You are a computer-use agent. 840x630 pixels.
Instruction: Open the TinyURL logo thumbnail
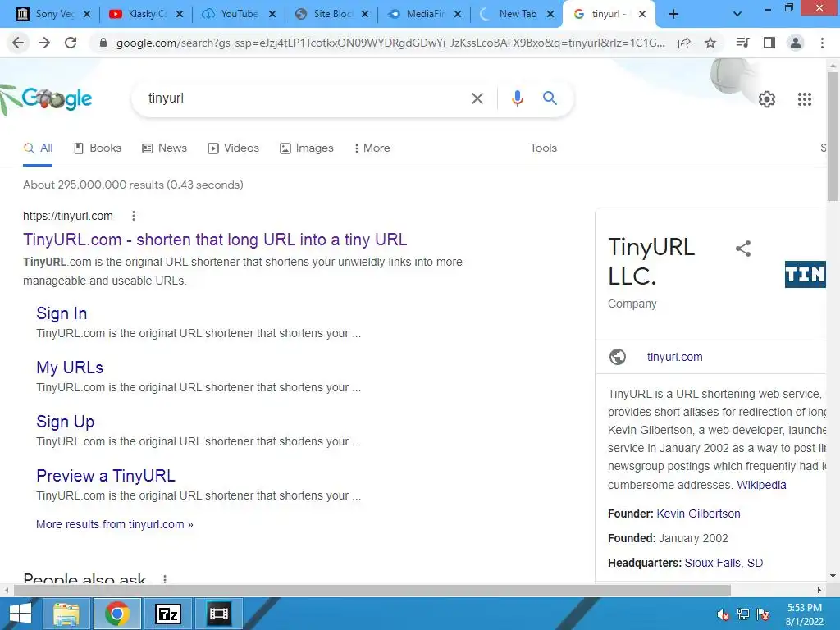click(805, 274)
